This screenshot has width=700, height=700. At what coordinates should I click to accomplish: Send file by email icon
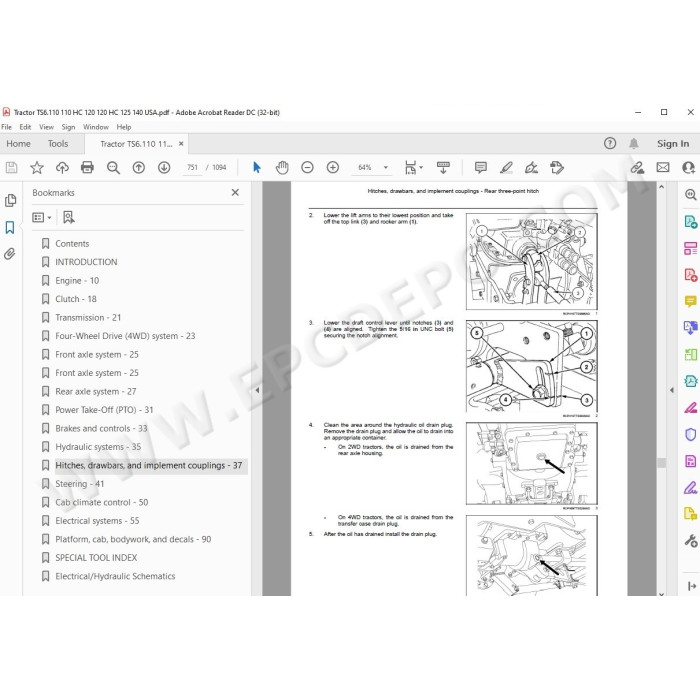click(663, 168)
